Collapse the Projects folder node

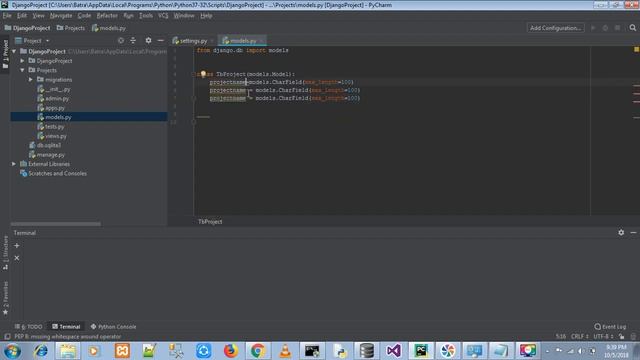pyautogui.click(x=22, y=70)
